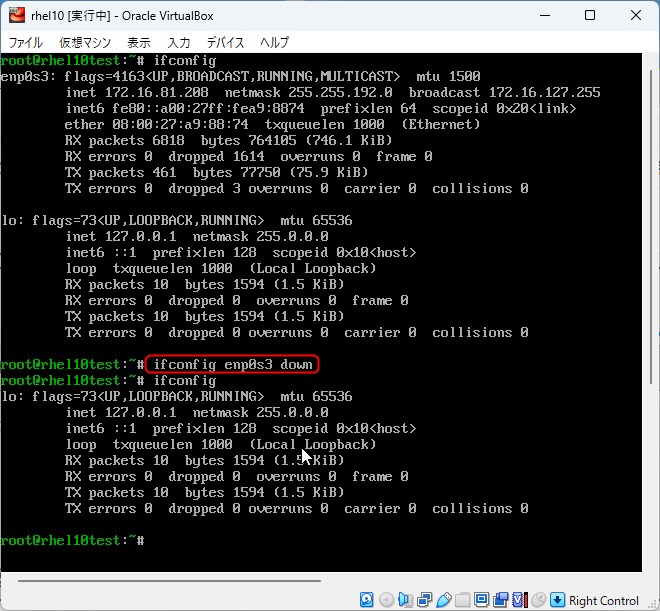Open the ファイル menu
Viewport: 660px width, 611px height.
tap(26, 43)
